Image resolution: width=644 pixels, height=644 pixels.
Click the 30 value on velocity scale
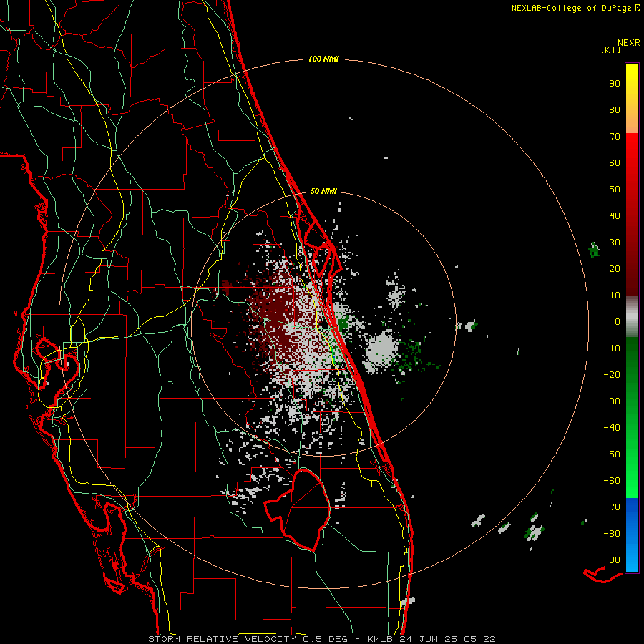pyautogui.click(x=615, y=243)
